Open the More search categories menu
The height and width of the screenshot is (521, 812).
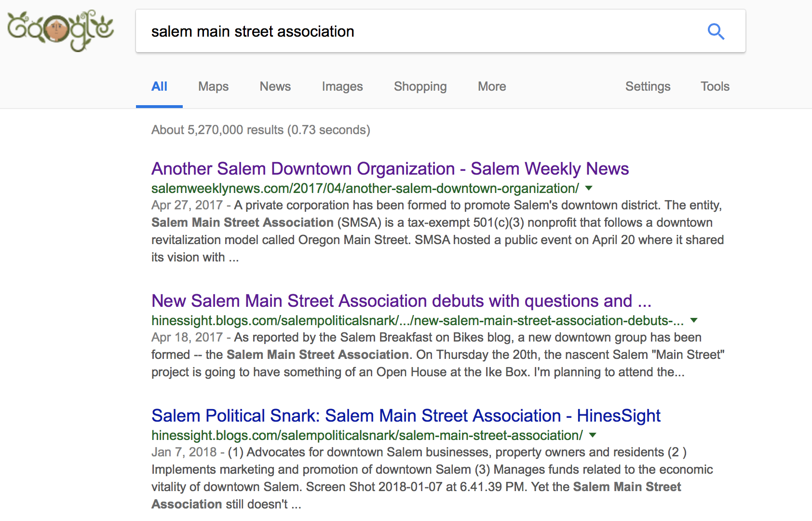click(x=491, y=86)
